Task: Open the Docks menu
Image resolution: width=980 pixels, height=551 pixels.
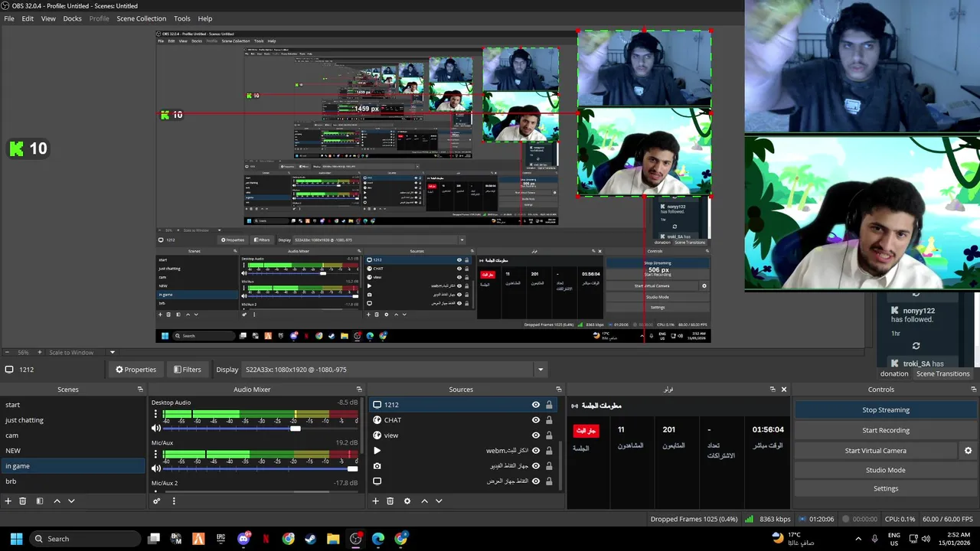Action: tap(72, 18)
